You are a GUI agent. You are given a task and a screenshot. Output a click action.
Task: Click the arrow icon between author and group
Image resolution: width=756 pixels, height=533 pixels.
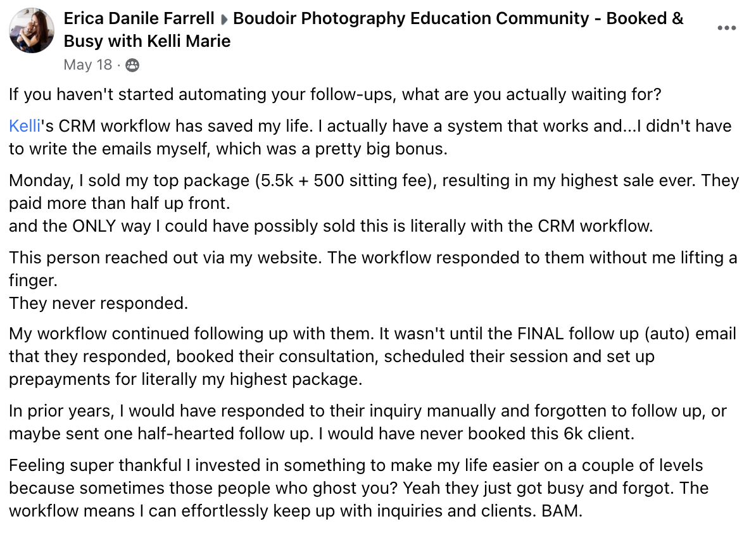click(x=224, y=19)
